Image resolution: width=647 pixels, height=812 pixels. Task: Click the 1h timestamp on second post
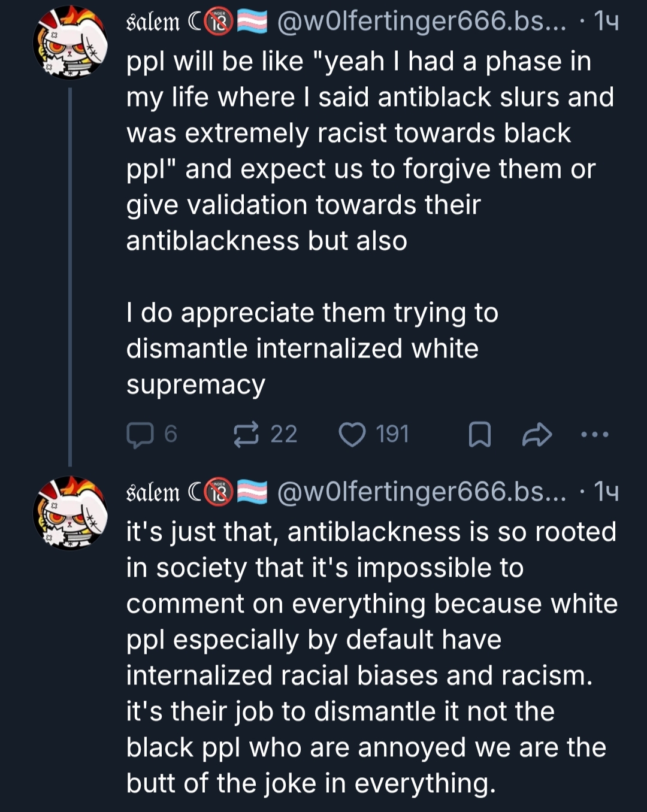coord(606,492)
